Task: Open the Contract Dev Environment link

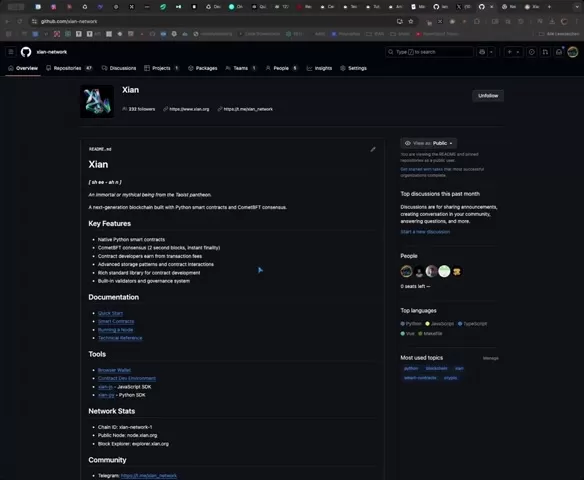Action: coord(127,378)
